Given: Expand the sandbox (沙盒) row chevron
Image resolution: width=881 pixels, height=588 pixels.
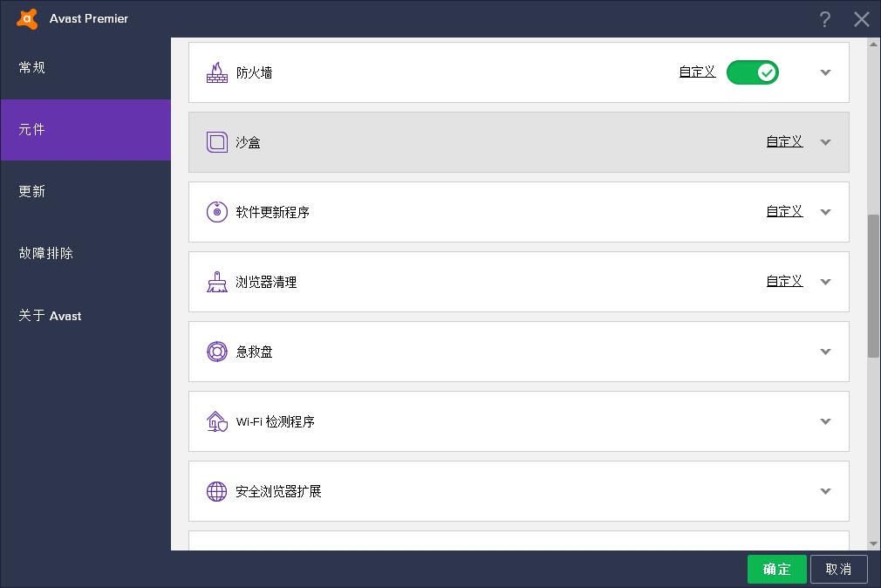Looking at the screenshot, I should 825,142.
